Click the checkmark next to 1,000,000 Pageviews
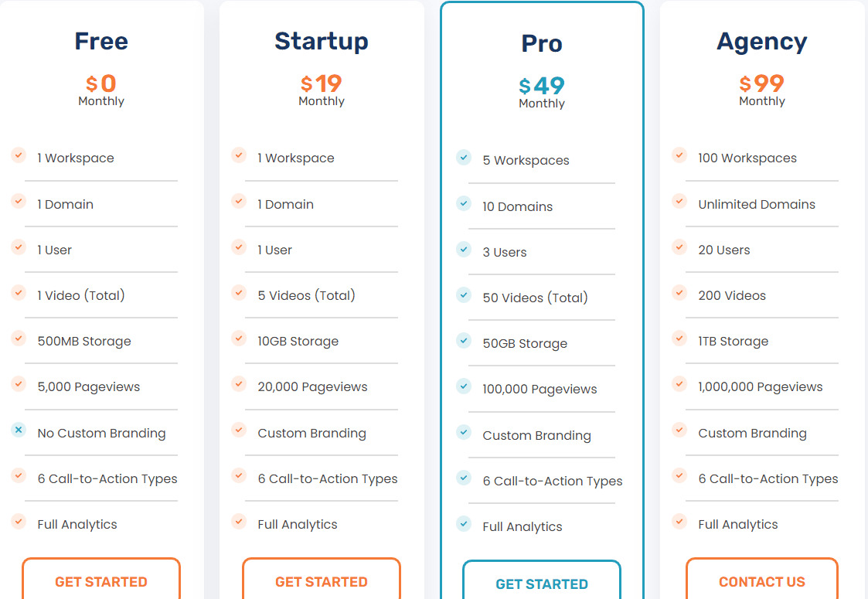The width and height of the screenshot is (868, 599). click(x=679, y=383)
